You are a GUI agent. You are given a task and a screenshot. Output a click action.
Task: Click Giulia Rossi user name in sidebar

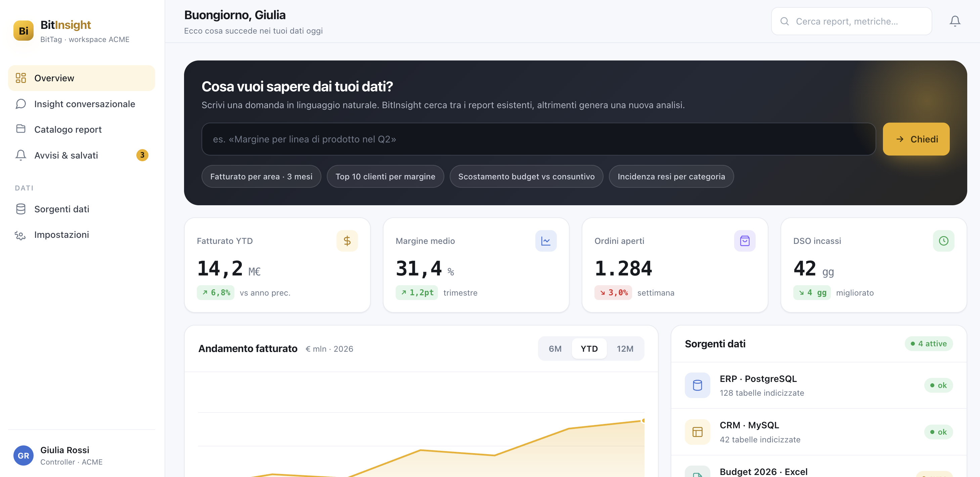[x=65, y=450]
